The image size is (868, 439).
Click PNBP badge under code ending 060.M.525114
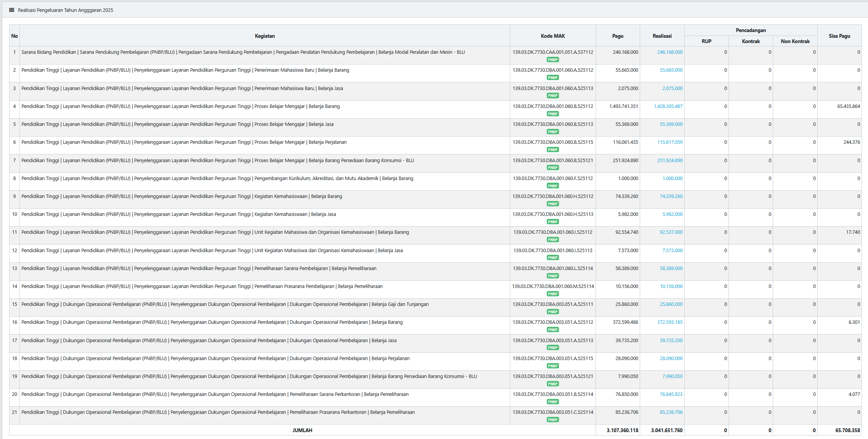pyautogui.click(x=553, y=294)
